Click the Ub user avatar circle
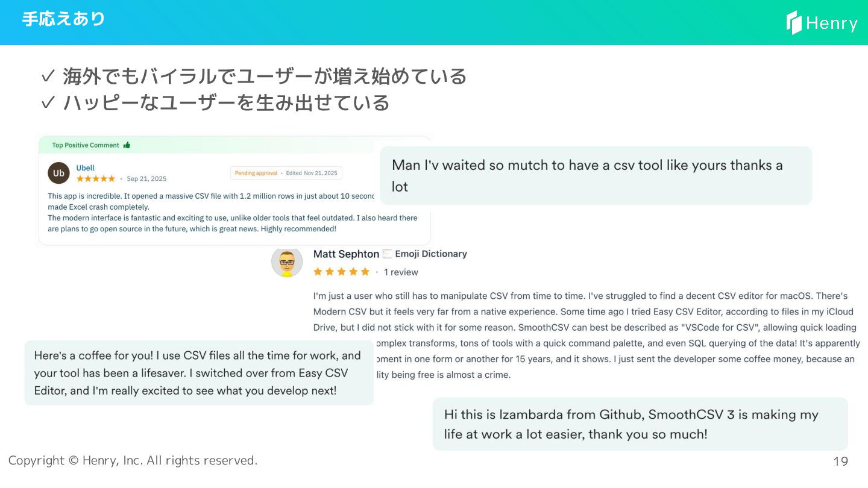868x488 pixels. [58, 173]
